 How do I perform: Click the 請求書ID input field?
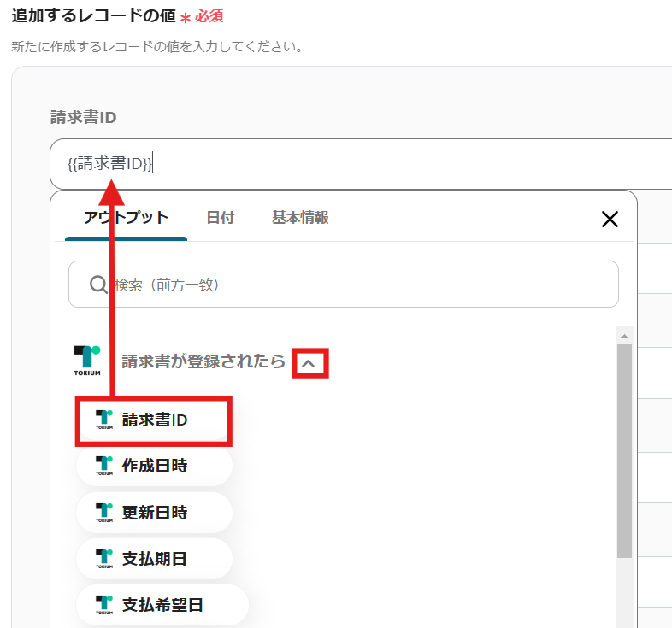pyautogui.click(x=361, y=164)
